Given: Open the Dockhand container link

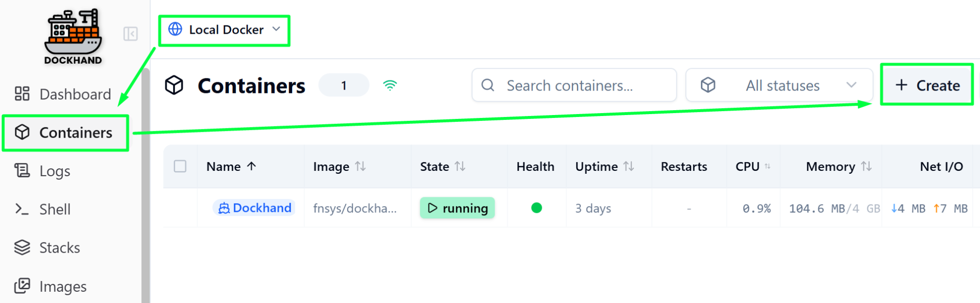Looking at the screenshot, I should pos(255,208).
